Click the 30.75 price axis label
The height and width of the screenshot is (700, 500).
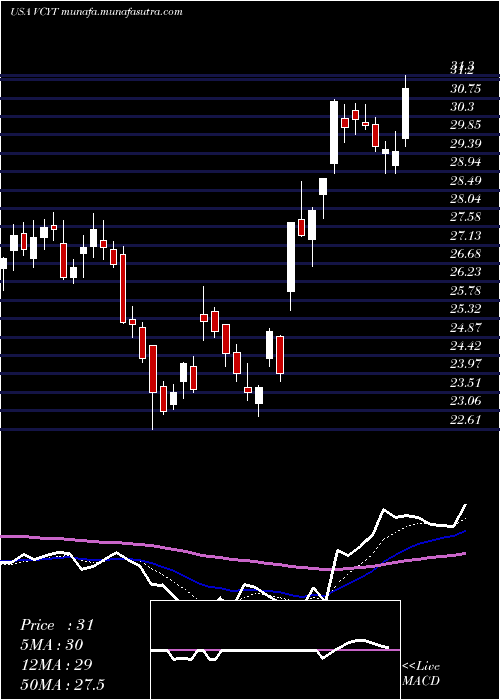(466, 89)
